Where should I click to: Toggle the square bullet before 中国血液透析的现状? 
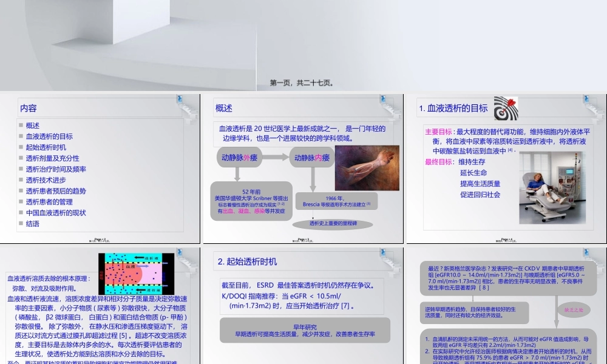pyautogui.click(x=21, y=212)
